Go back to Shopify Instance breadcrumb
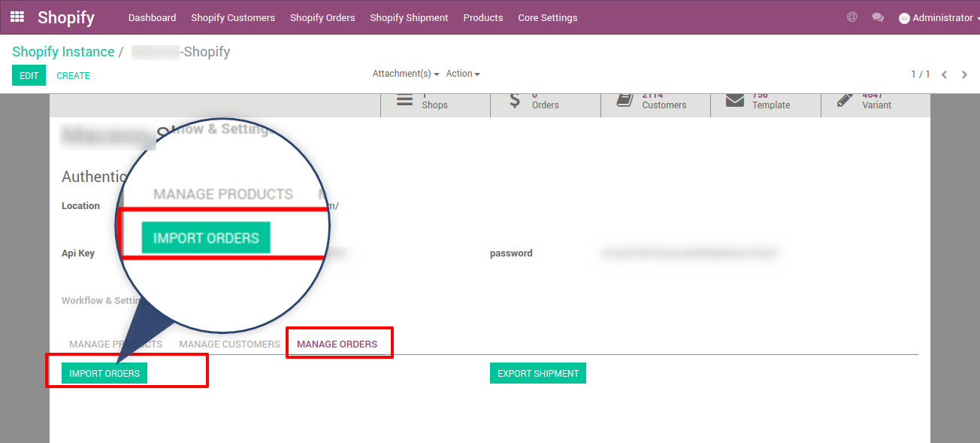 pyautogui.click(x=63, y=52)
